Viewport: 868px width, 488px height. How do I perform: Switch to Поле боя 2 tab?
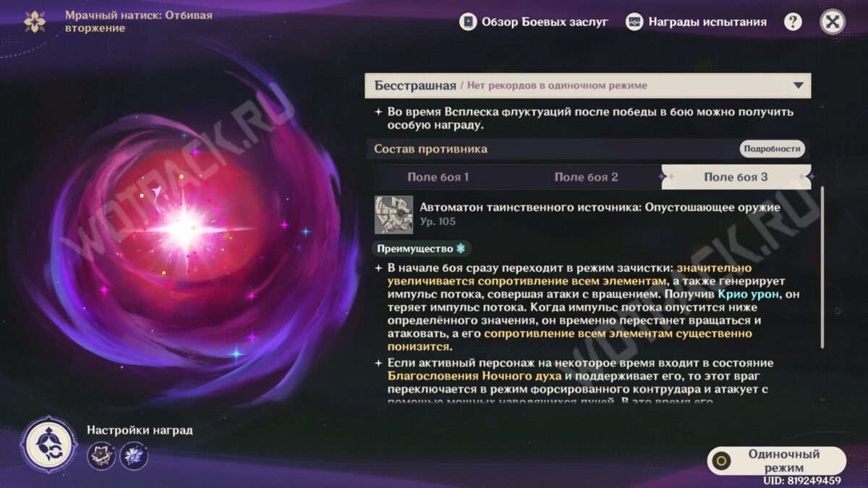point(587,177)
